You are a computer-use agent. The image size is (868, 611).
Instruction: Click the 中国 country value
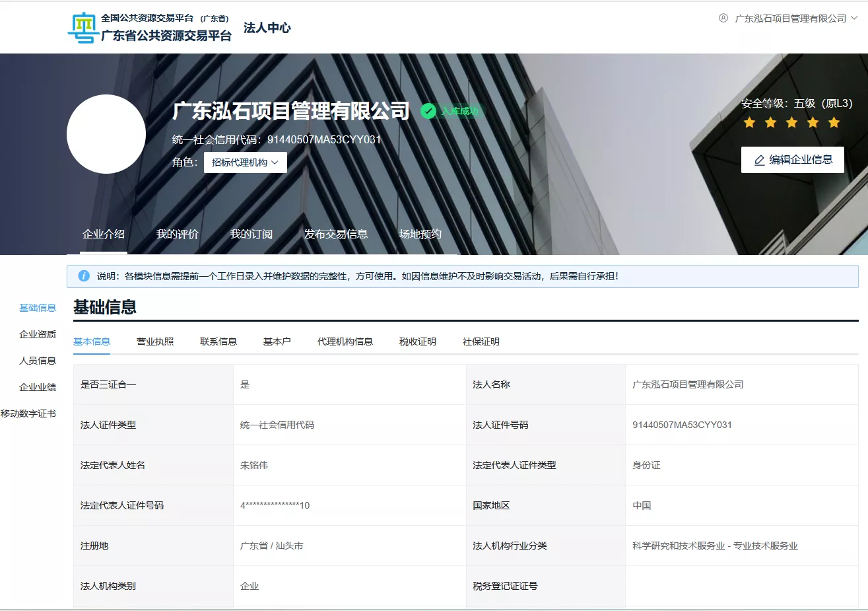tap(642, 505)
